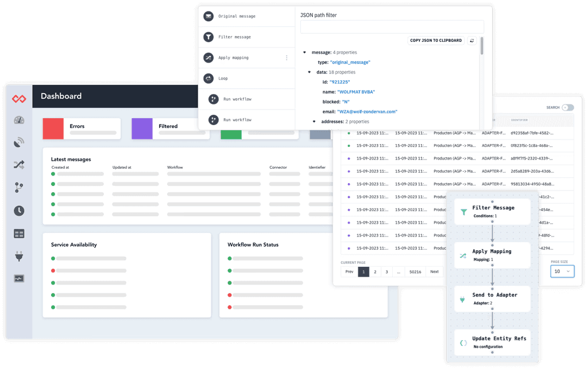588x369 pixels.
Task: Click the plug icon on the Send to Adapter node
Action: point(462,300)
